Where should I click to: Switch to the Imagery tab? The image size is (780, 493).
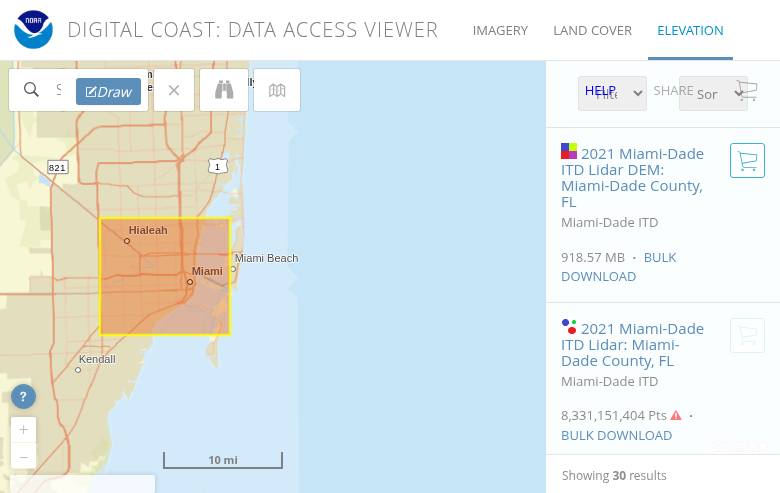coord(500,31)
